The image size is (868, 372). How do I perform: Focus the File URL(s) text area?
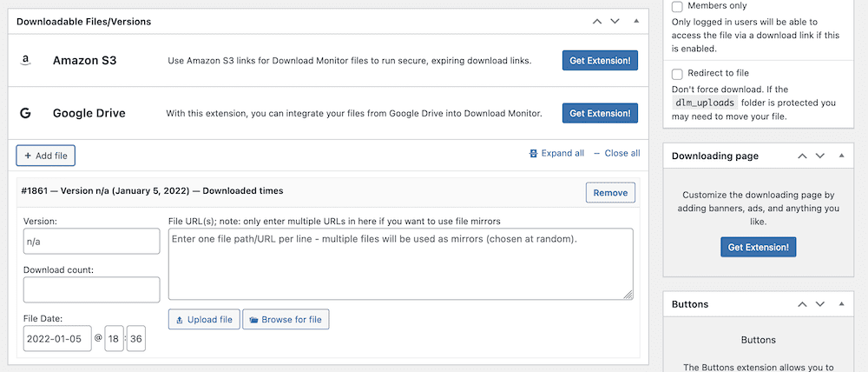pos(400,264)
